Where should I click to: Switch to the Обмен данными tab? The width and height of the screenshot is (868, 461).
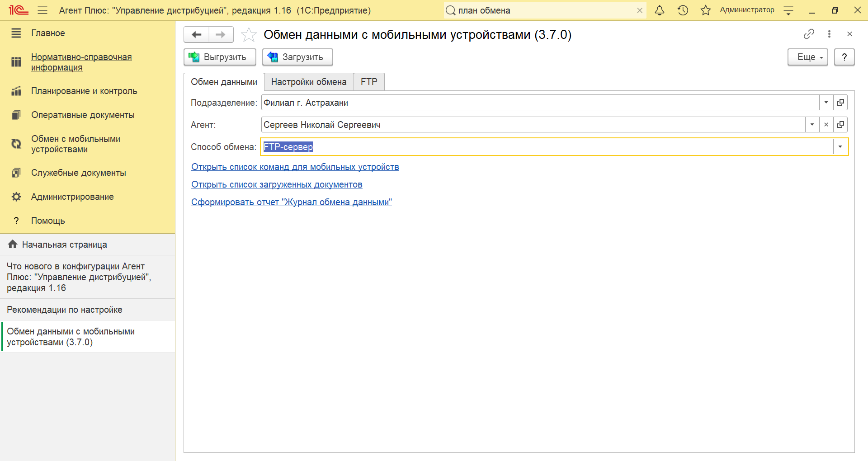tap(224, 82)
